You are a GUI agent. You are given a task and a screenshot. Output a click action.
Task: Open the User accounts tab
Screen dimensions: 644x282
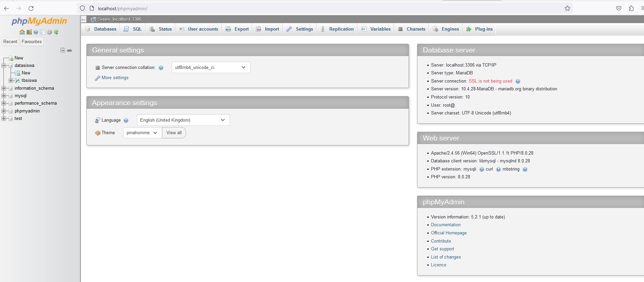[x=198, y=29]
